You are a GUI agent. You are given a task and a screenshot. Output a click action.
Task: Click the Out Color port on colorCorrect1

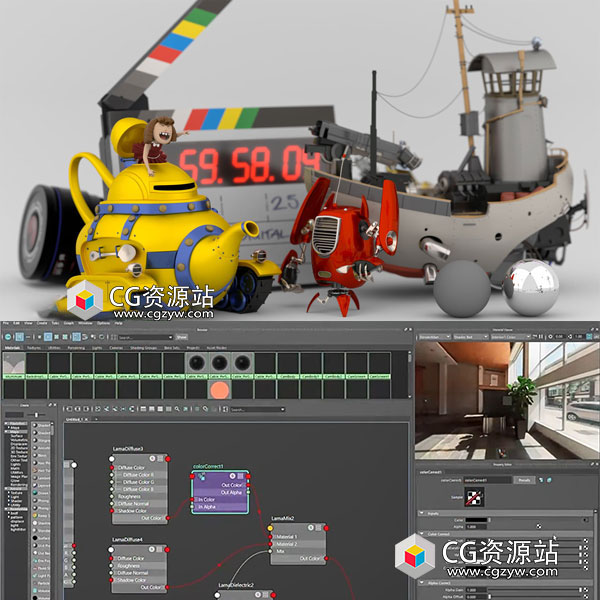click(248, 485)
